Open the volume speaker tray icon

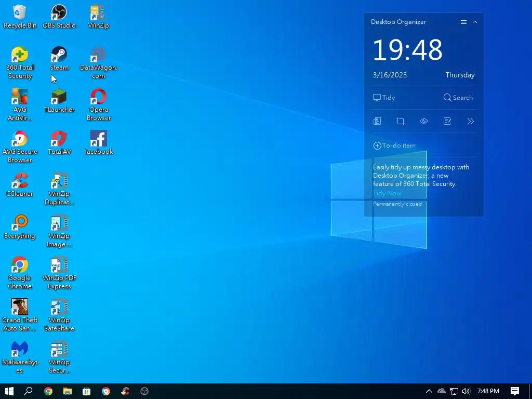point(466,391)
